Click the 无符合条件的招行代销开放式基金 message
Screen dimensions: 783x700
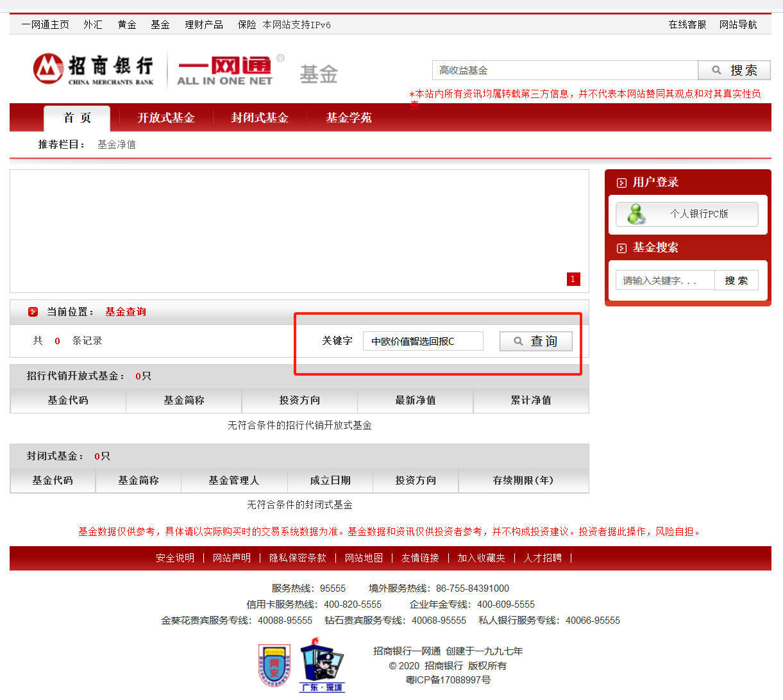(x=299, y=426)
